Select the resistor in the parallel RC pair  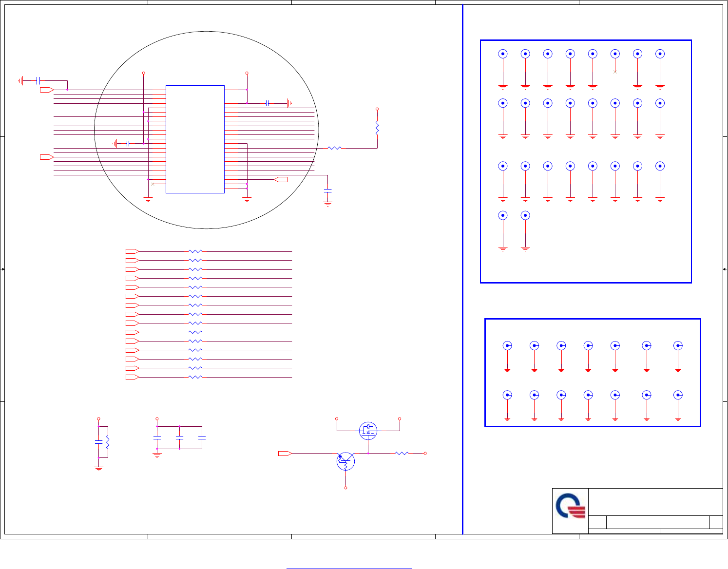[108, 442]
